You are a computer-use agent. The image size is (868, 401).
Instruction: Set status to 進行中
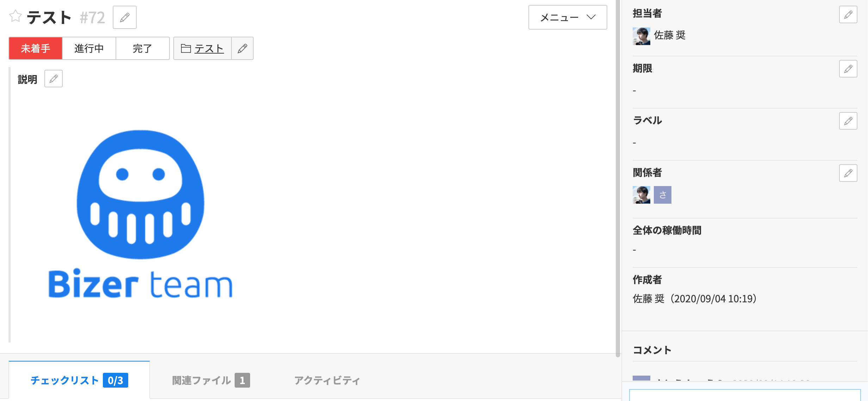[x=88, y=48]
